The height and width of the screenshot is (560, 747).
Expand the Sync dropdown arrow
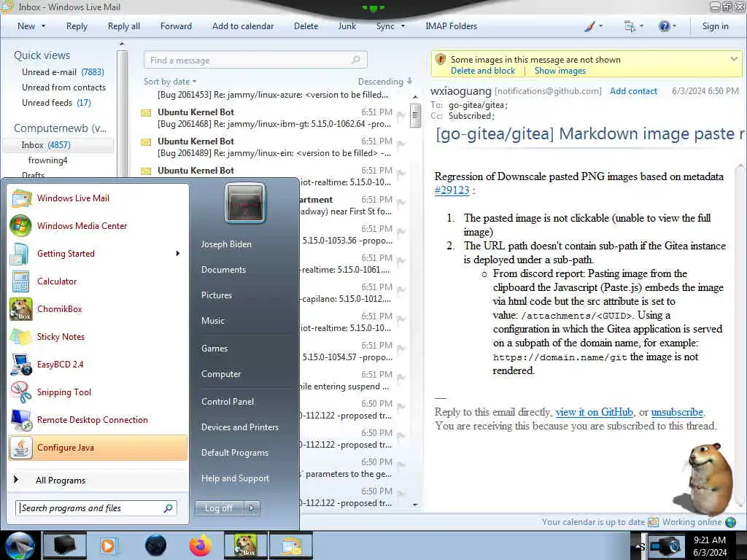pyautogui.click(x=403, y=26)
